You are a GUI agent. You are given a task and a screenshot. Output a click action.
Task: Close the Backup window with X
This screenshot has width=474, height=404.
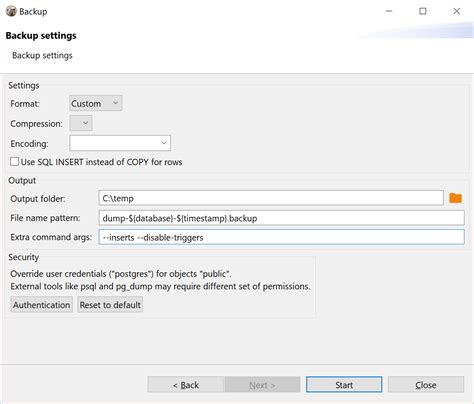pos(456,11)
